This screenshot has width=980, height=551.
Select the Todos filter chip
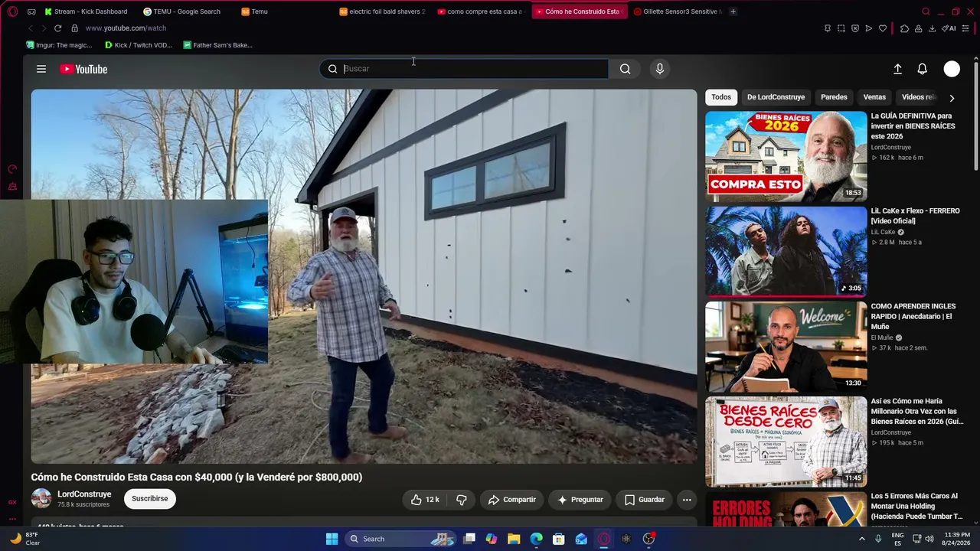click(721, 97)
